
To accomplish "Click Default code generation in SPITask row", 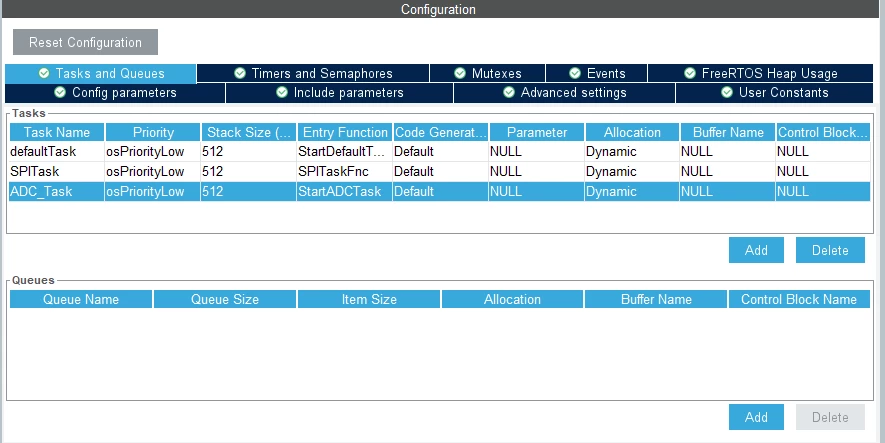I will click(440, 172).
